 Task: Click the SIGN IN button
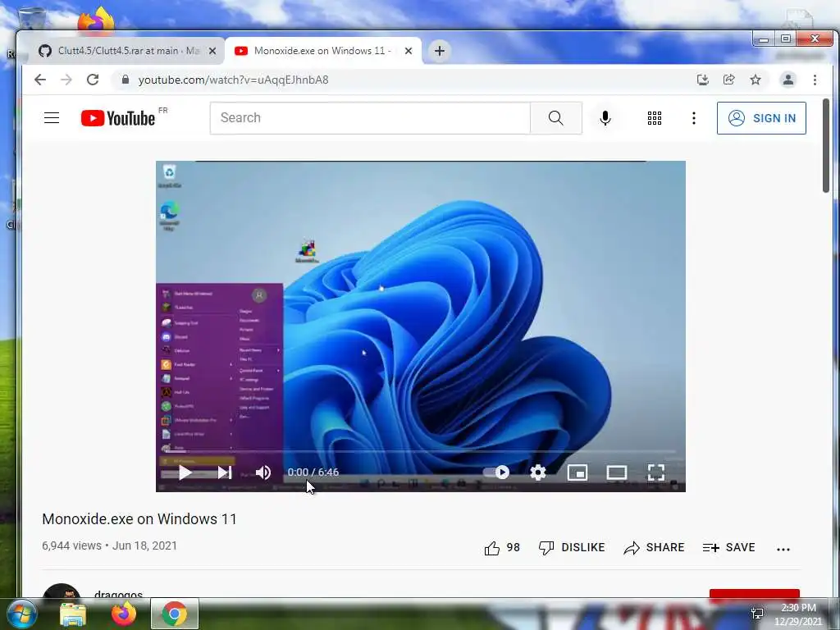761,118
